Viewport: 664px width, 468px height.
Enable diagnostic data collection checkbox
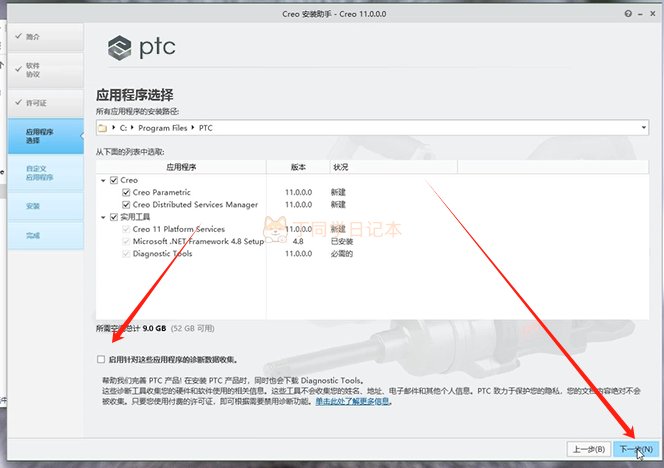point(101,359)
